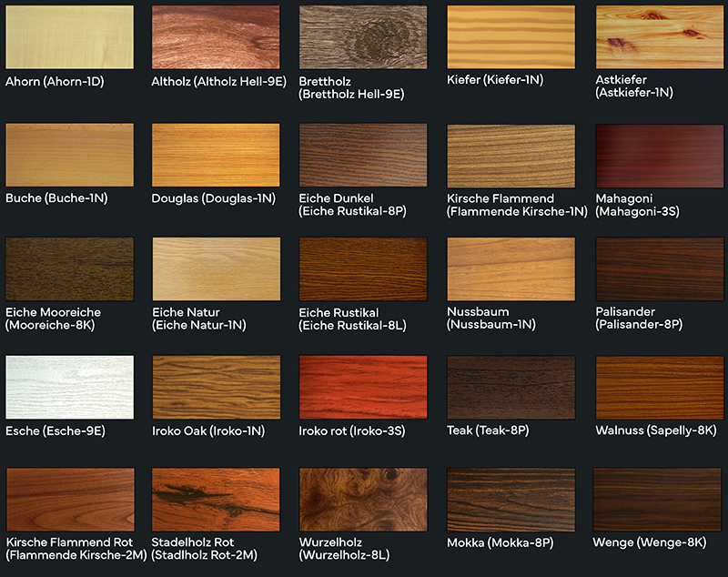Viewport: 728px width, 577px height.
Task: Select the Eiche Dunkel swatch
Action: (x=363, y=155)
